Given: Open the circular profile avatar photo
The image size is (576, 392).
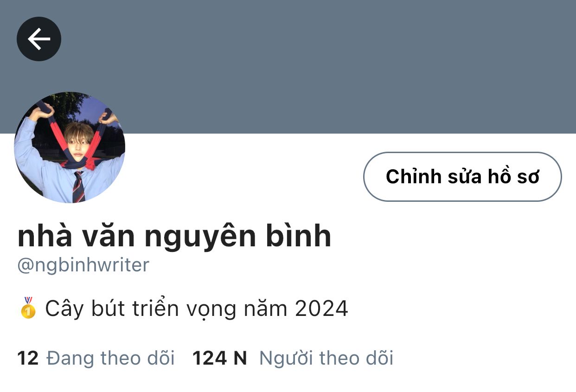Looking at the screenshot, I should 70,148.
